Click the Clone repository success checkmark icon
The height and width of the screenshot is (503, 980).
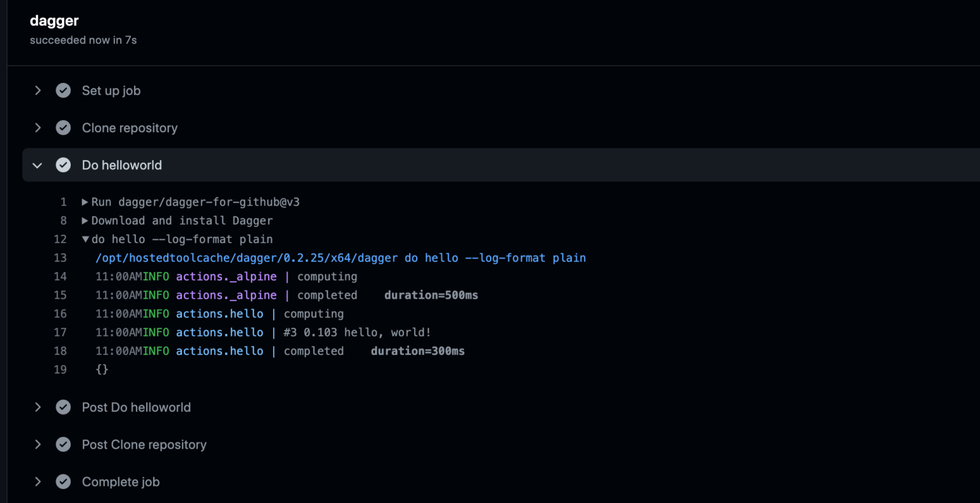(x=63, y=128)
